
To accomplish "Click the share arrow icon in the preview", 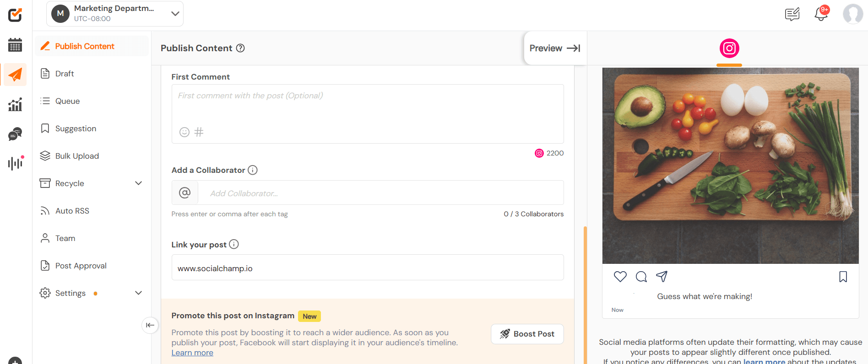I will pyautogui.click(x=662, y=276).
